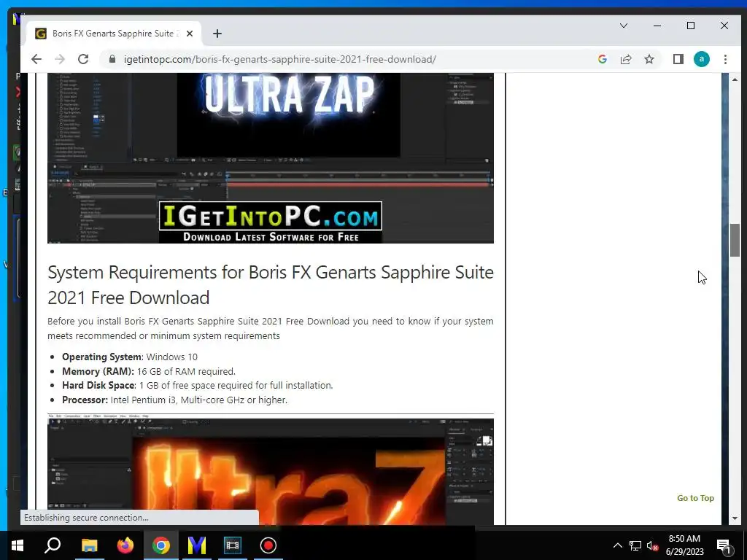747x560 pixels.
Task: Reload the current page
Action: tap(83, 59)
